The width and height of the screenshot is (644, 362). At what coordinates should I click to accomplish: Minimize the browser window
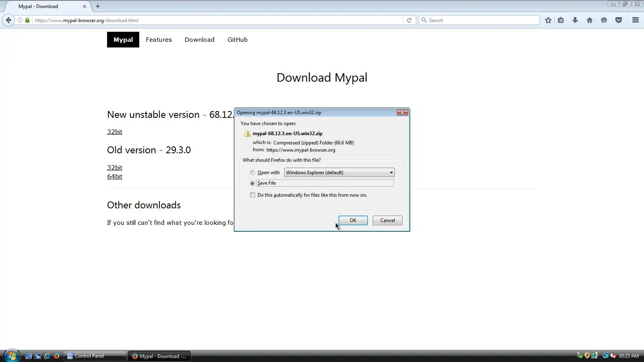point(613,4)
